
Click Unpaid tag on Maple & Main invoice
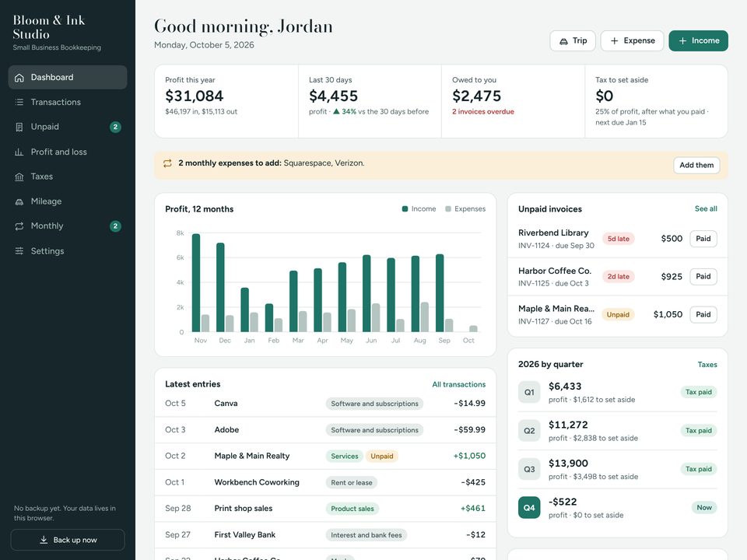click(618, 314)
